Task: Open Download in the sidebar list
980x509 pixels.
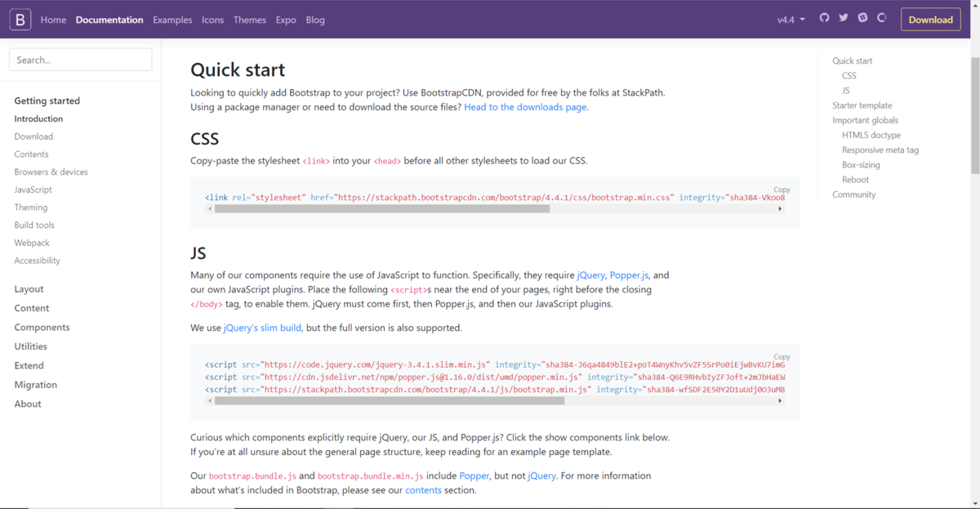Action: (x=33, y=136)
